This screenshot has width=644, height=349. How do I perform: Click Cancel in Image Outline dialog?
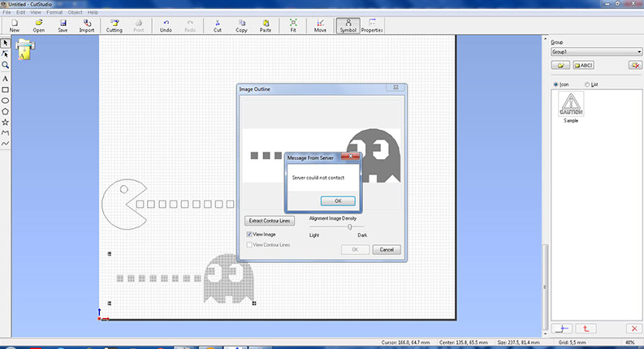[x=387, y=250]
